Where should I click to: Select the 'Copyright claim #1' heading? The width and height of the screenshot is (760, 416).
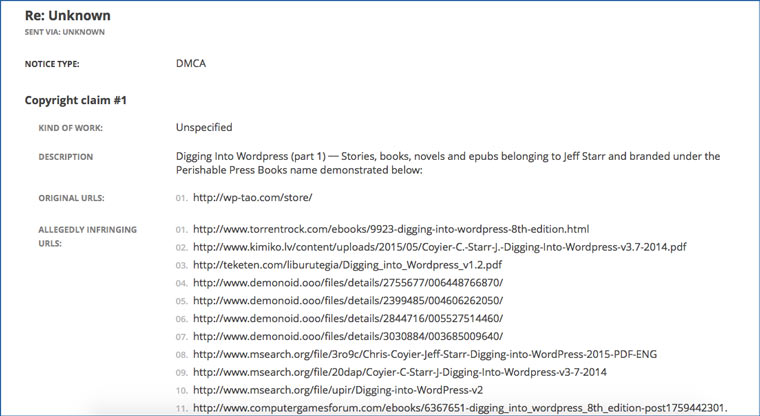pos(76,100)
